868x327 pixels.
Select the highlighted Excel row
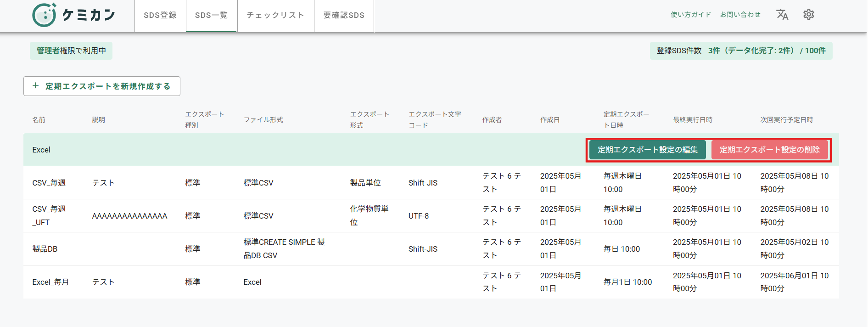pos(431,150)
